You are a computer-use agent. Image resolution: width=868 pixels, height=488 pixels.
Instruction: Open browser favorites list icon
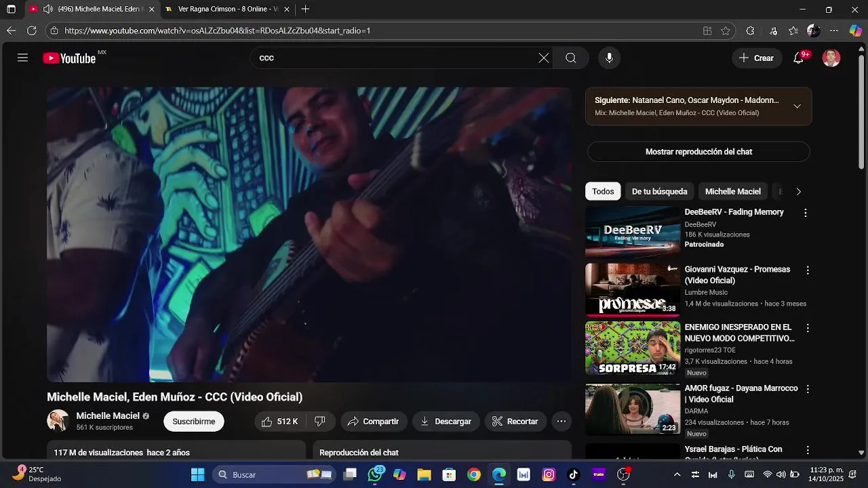tap(793, 30)
